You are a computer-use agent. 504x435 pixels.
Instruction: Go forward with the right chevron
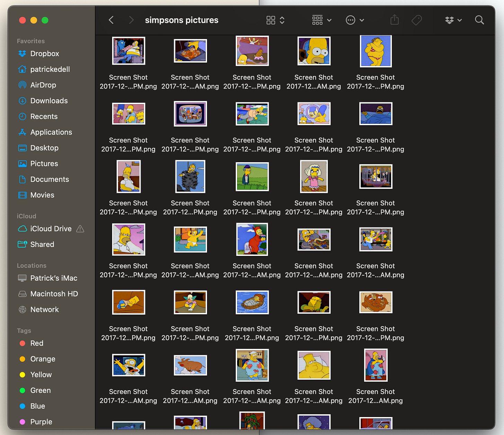point(131,20)
